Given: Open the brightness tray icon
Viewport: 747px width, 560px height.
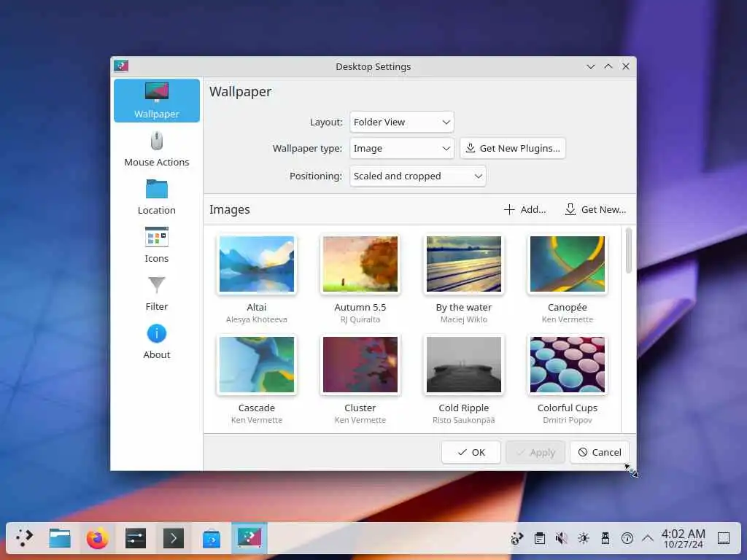Looking at the screenshot, I should [583, 538].
